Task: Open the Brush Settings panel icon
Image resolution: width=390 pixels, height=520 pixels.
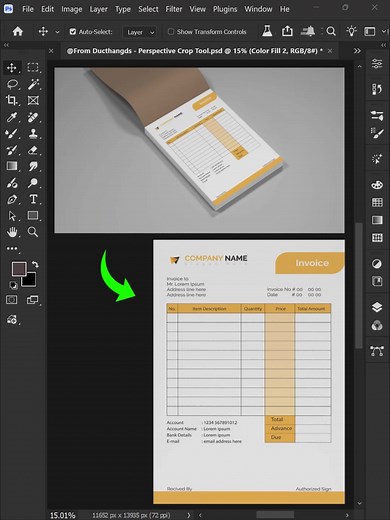Action: point(377,133)
